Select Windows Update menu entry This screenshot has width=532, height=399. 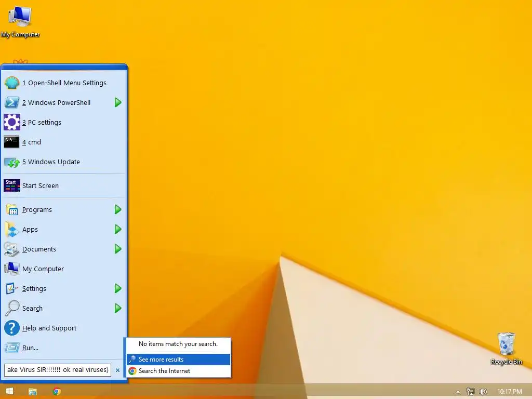(x=64, y=162)
